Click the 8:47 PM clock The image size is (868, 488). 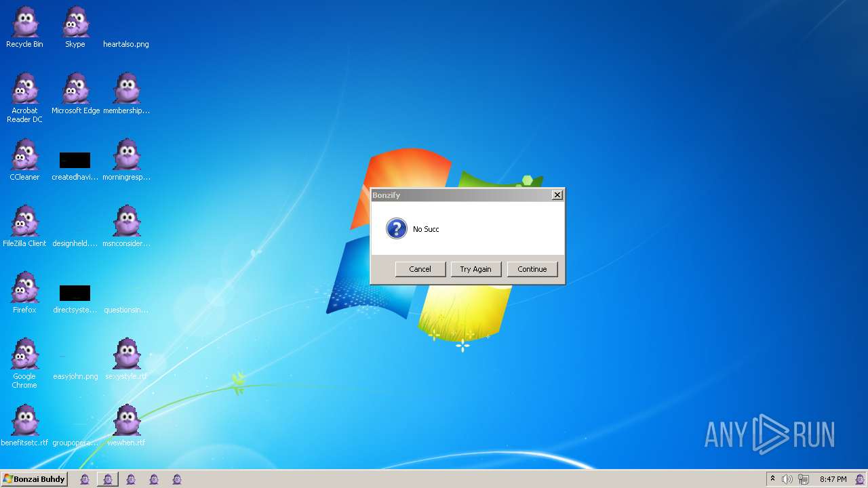click(x=833, y=479)
